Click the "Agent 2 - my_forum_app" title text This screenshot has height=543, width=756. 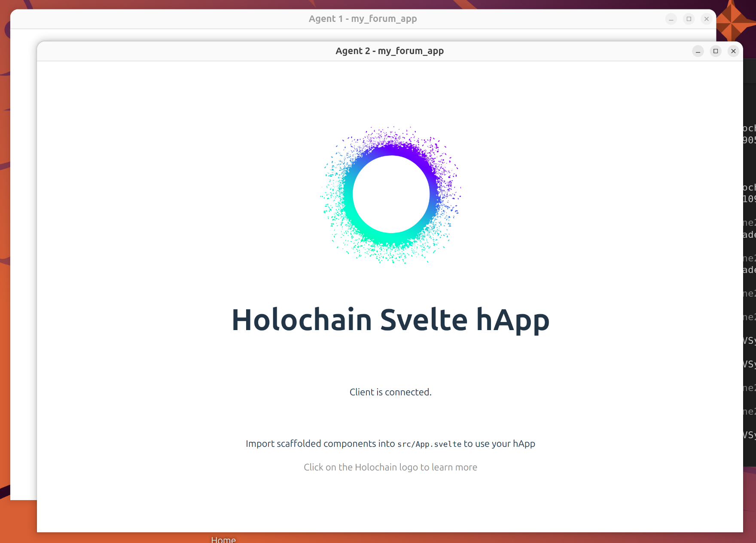pyautogui.click(x=390, y=51)
